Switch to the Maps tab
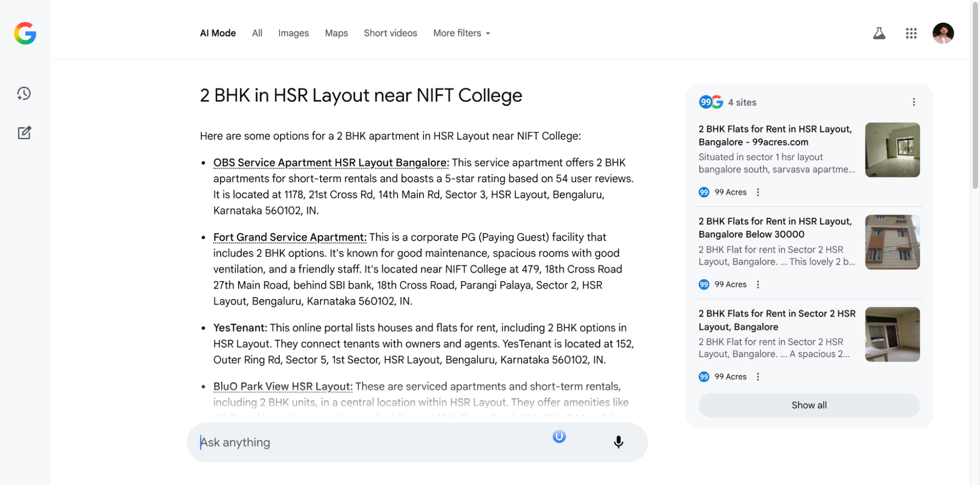Viewport: 980px width, 485px height. point(336,33)
